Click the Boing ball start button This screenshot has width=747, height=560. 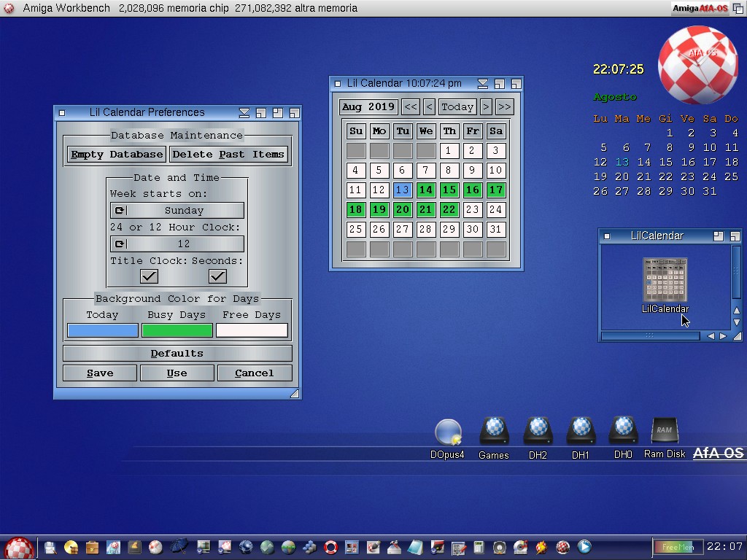(x=19, y=548)
